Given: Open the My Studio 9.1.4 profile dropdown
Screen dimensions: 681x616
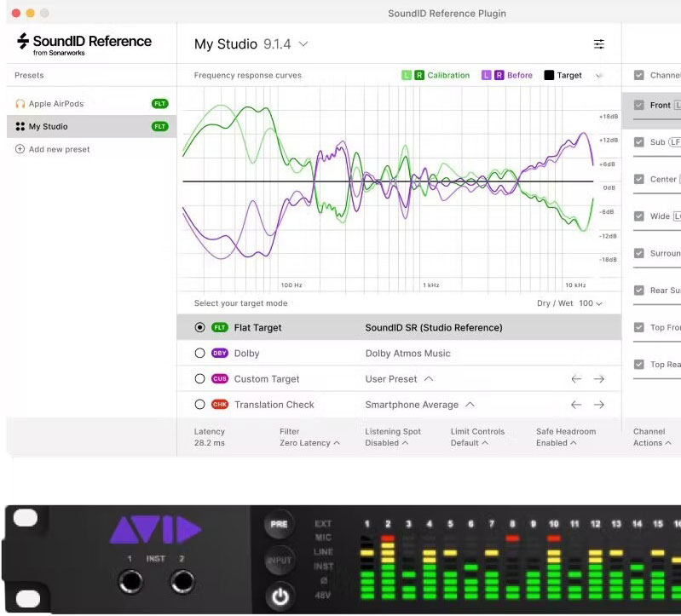Looking at the screenshot, I should [251, 43].
